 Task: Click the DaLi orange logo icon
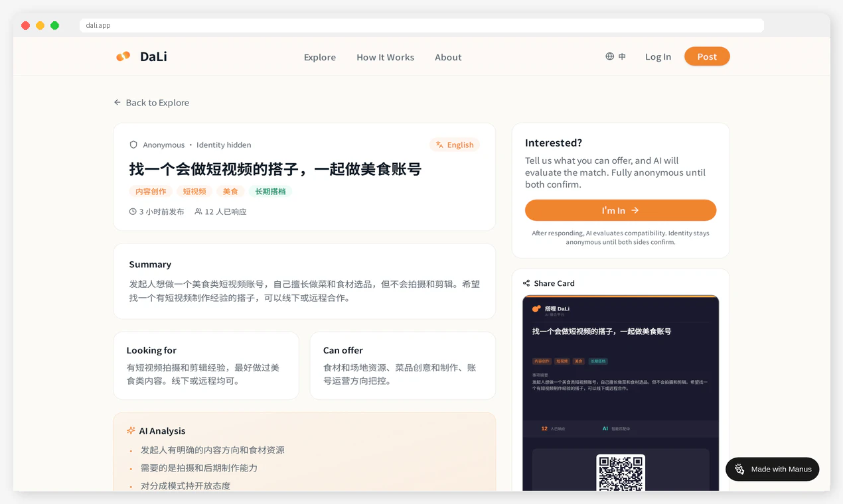pyautogui.click(x=123, y=56)
